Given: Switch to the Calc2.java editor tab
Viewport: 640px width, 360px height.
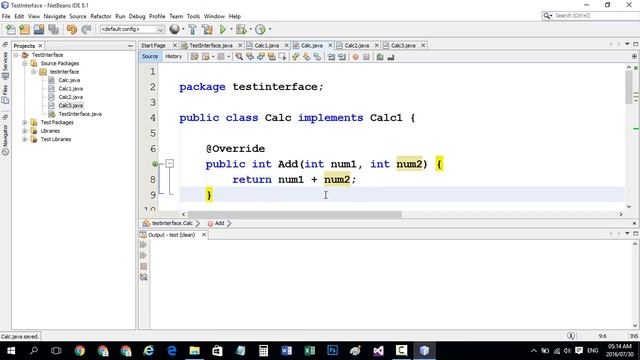Looking at the screenshot, I should (x=356, y=45).
